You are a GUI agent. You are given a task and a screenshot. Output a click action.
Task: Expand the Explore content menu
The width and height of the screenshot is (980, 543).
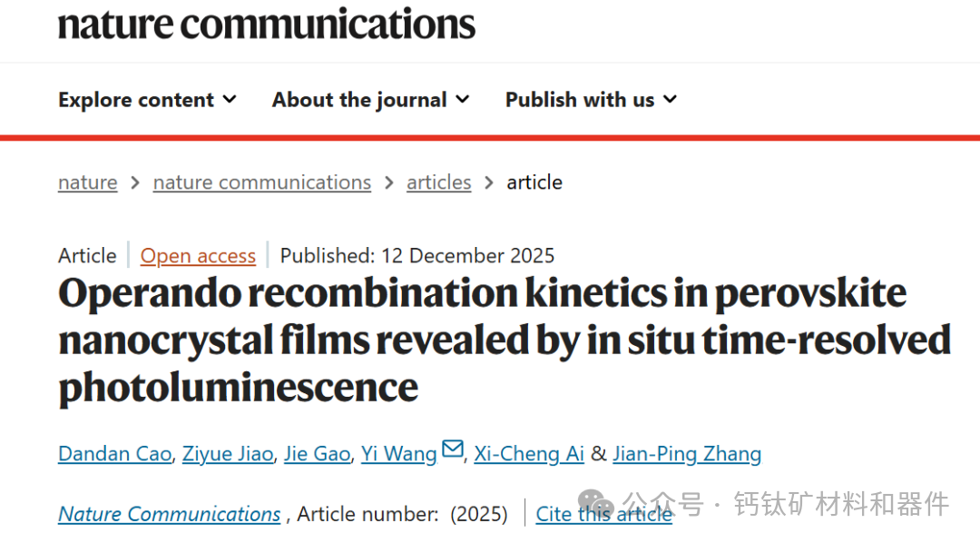coord(147,100)
